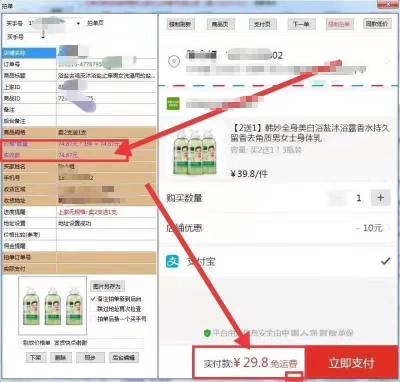This screenshot has width=400, height=382.
Task: Click the 下架 button at bottom left
Action: pos(36,358)
